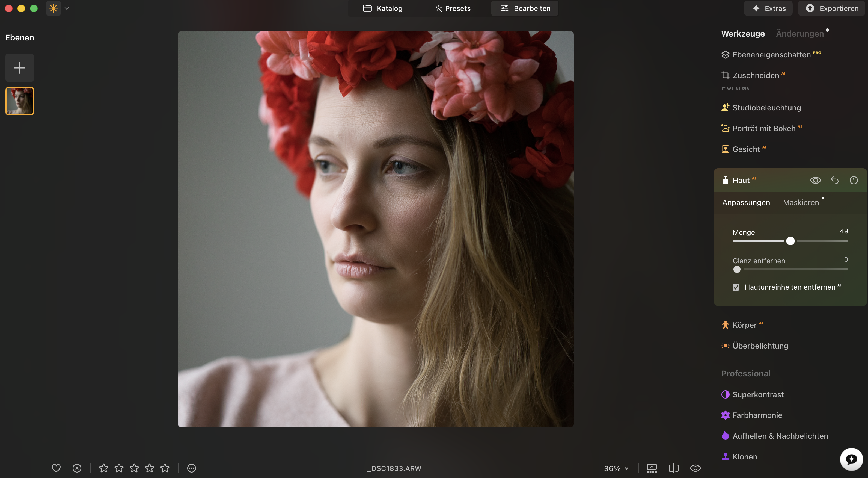Click the Menge slider handle
This screenshot has height=478, width=868.
tap(790, 241)
